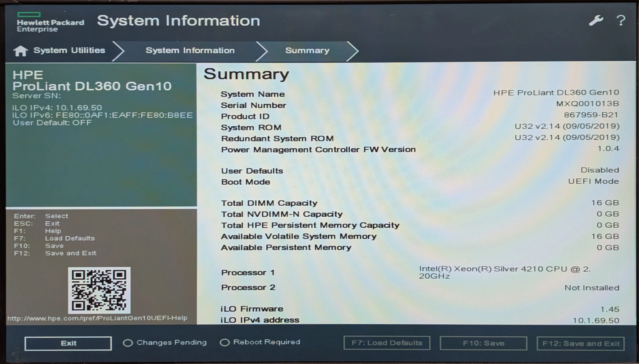This screenshot has width=639, height=364.
Task: Click User Default: OFF in left panel
Action: point(52,123)
